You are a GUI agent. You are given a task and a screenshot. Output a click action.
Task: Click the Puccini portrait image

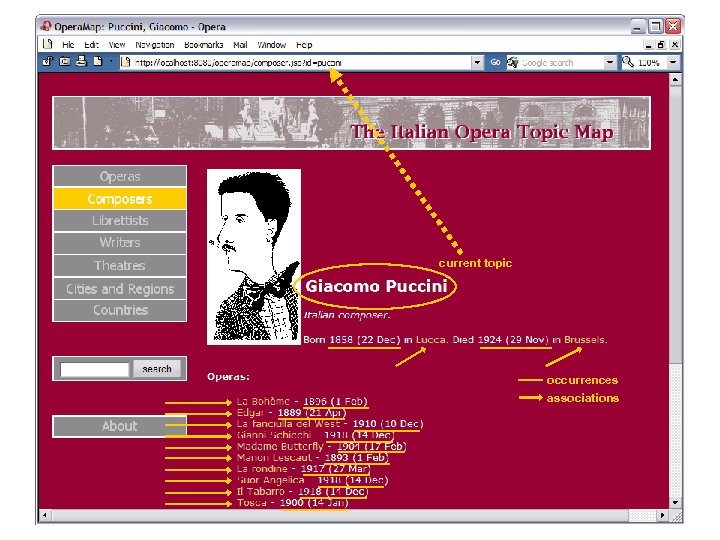254,257
